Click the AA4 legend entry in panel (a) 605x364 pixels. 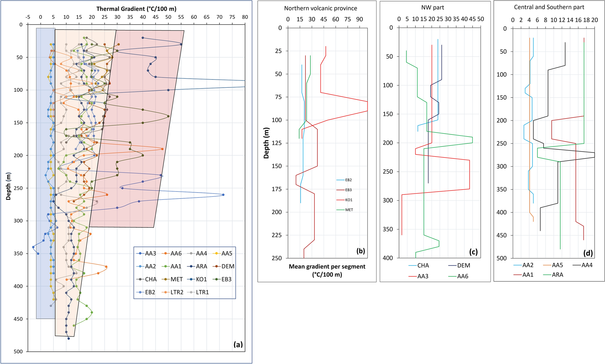pyautogui.click(x=197, y=253)
